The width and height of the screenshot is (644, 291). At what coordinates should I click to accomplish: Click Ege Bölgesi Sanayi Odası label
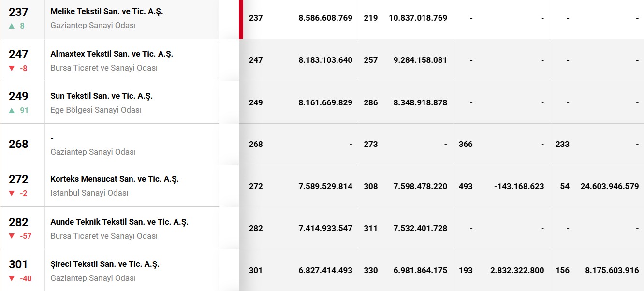click(96, 110)
